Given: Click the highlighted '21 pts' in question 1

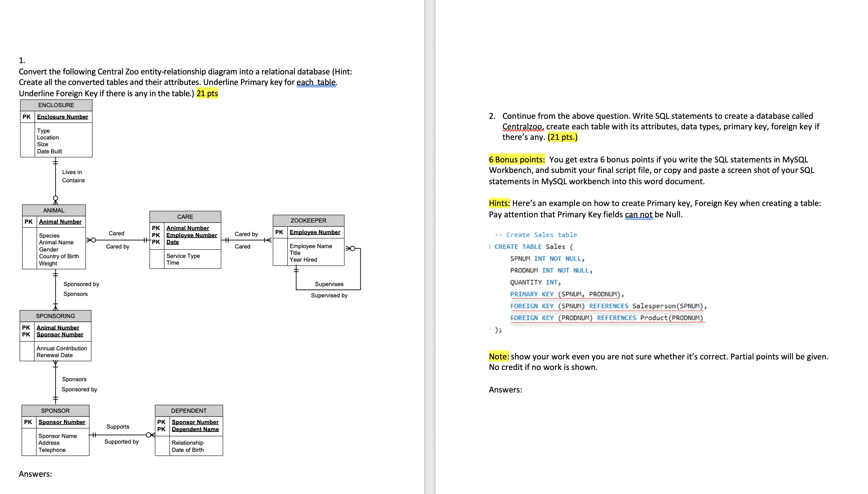Looking at the screenshot, I should [x=207, y=93].
